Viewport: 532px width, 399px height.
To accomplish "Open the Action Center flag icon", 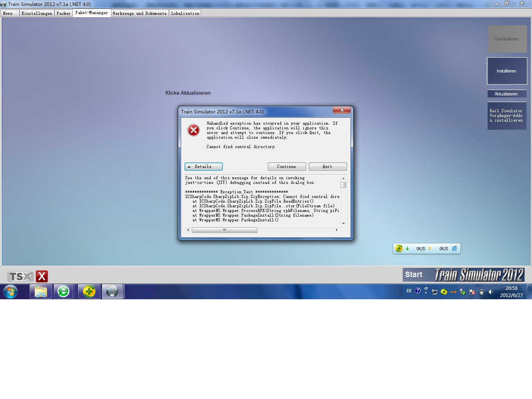I will pos(472,292).
